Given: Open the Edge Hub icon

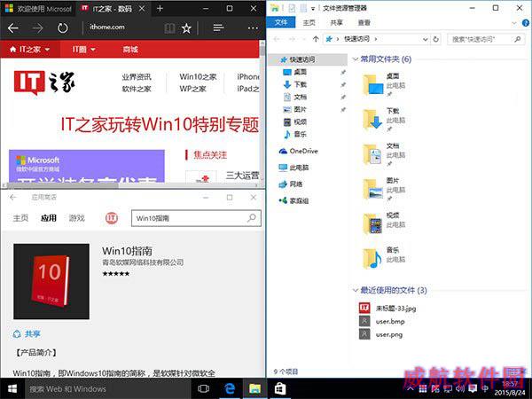Looking at the screenshot, I should pyautogui.click(x=218, y=27).
